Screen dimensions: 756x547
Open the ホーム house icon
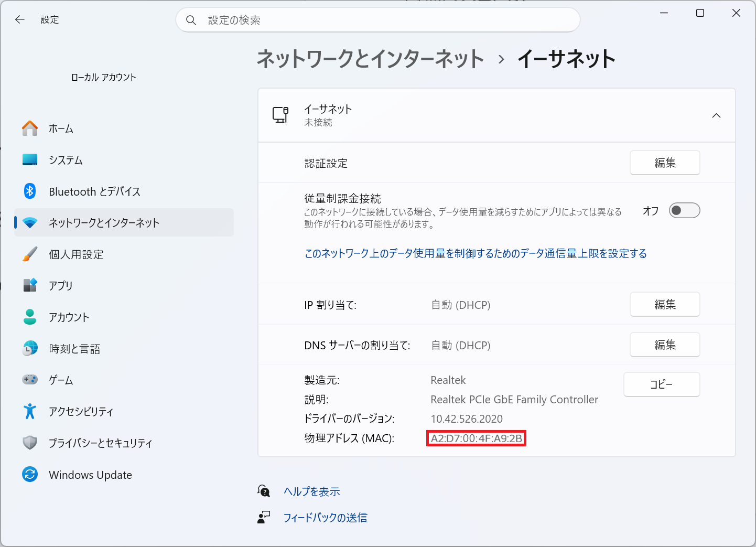pyautogui.click(x=30, y=128)
